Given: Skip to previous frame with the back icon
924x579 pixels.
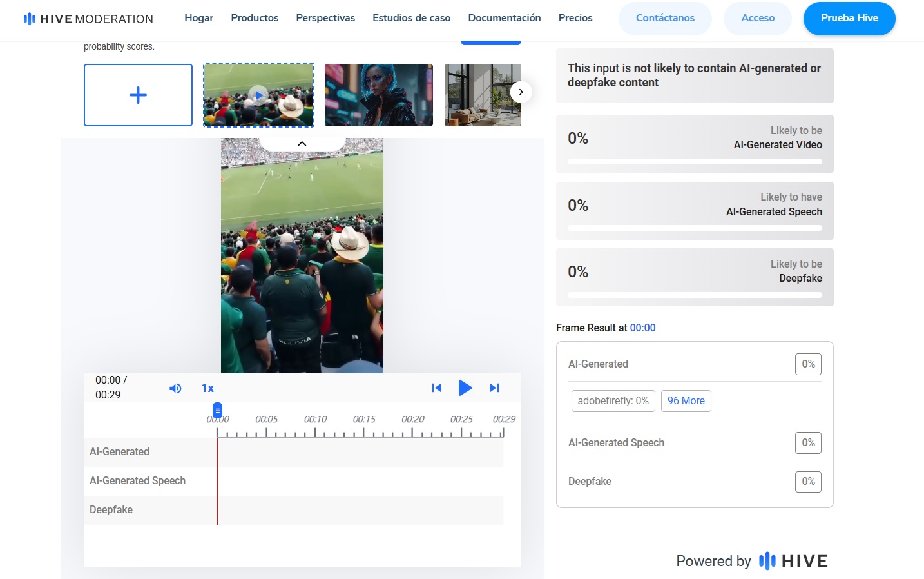Looking at the screenshot, I should pos(436,388).
